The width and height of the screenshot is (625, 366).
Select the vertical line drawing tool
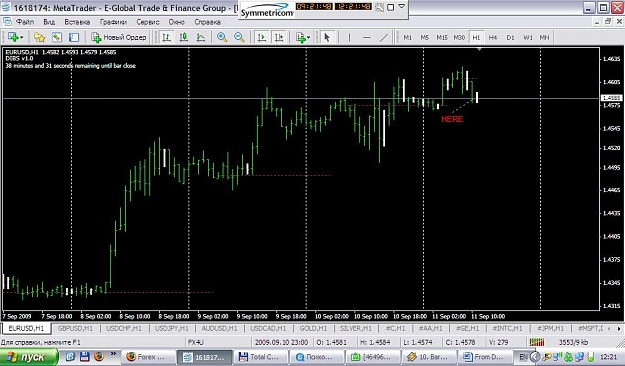[x=349, y=37]
